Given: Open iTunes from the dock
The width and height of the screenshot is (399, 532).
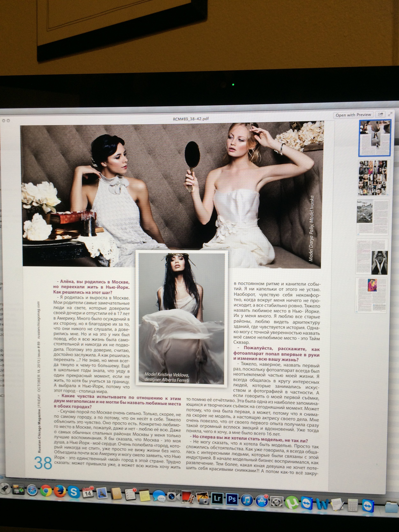Looking at the screenshot, I should click(247, 500).
